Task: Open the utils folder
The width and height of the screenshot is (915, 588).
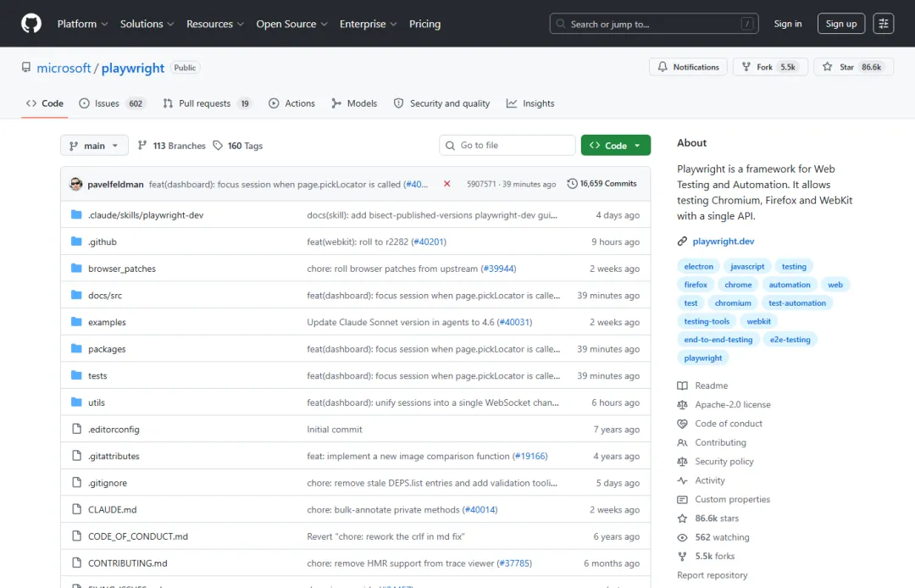Action: pos(97,403)
